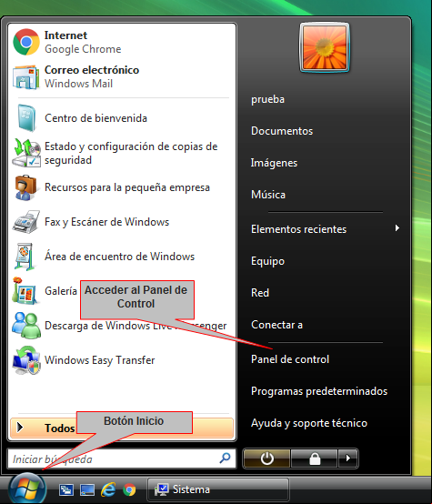
Task: Launch Fax y Escáner de Windows icon
Action: click(26, 222)
